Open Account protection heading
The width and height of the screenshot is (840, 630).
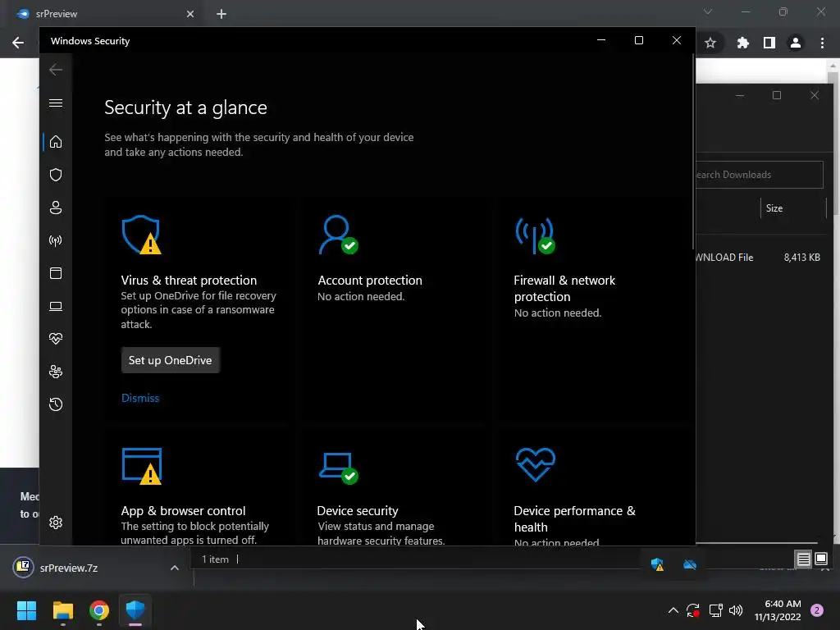370,281
